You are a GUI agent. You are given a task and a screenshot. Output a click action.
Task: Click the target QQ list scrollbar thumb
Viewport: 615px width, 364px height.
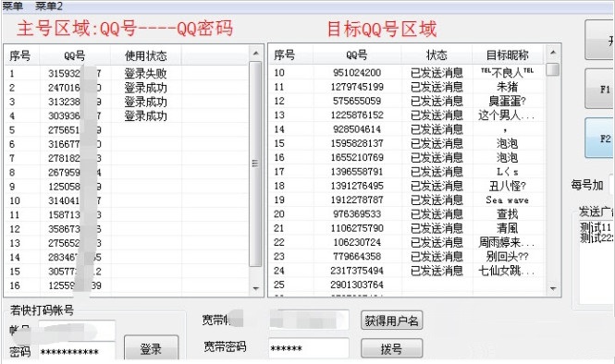(x=553, y=69)
